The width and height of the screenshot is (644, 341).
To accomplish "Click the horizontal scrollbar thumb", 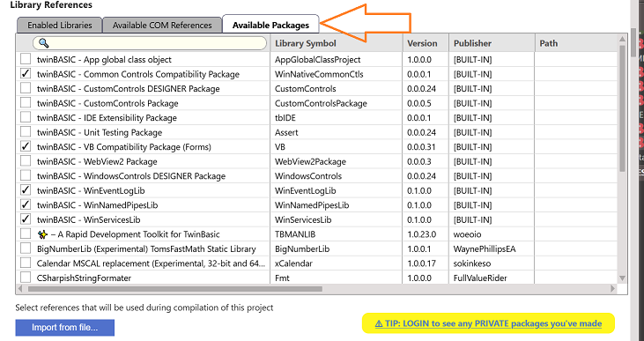I will click(175, 289).
